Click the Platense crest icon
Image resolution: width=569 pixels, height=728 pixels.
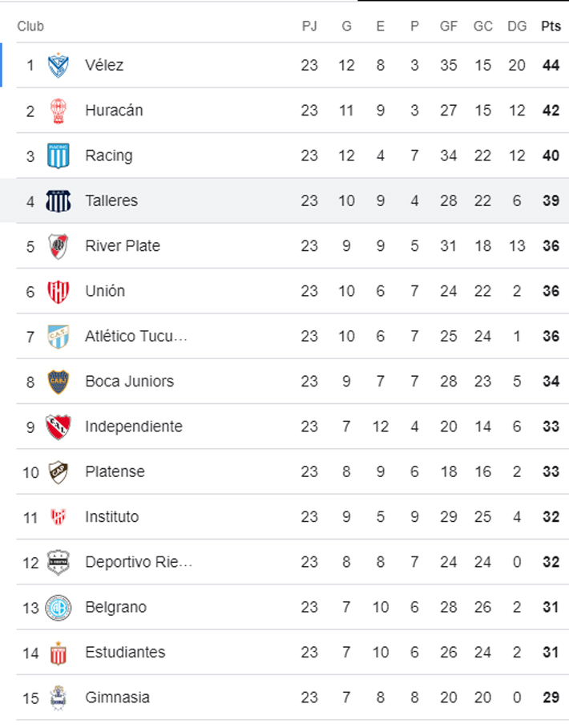[58, 471]
